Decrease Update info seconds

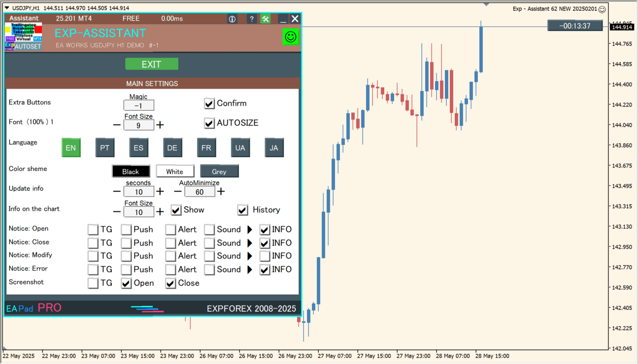[x=117, y=192]
